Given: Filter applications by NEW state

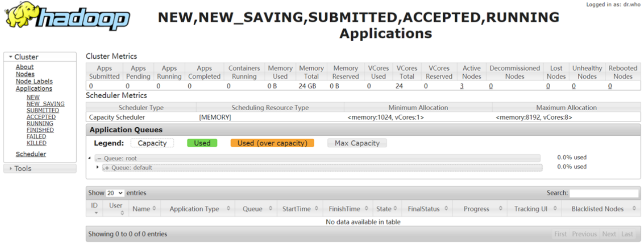Looking at the screenshot, I should pyautogui.click(x=33, y=98).
